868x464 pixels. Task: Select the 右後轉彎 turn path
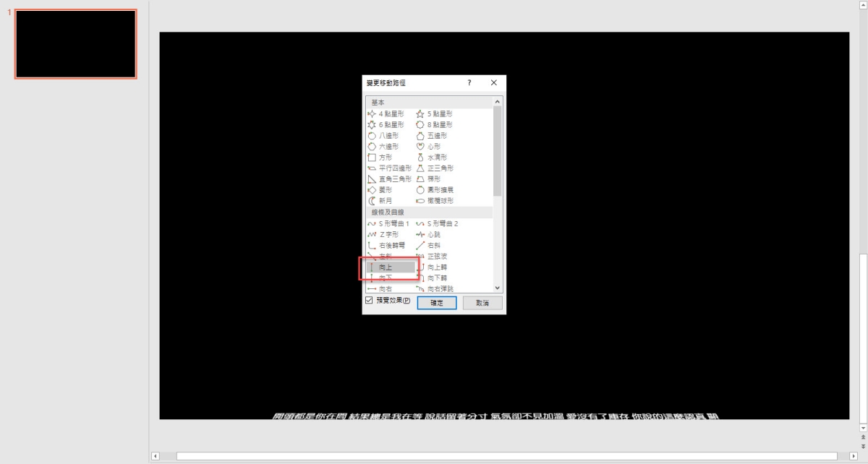point(386,246)
